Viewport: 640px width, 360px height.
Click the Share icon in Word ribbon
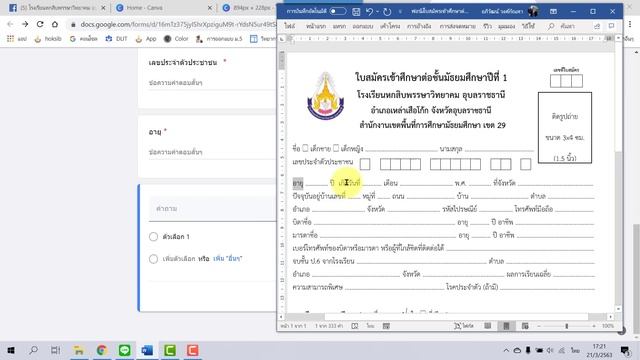(x=597, y=26)
